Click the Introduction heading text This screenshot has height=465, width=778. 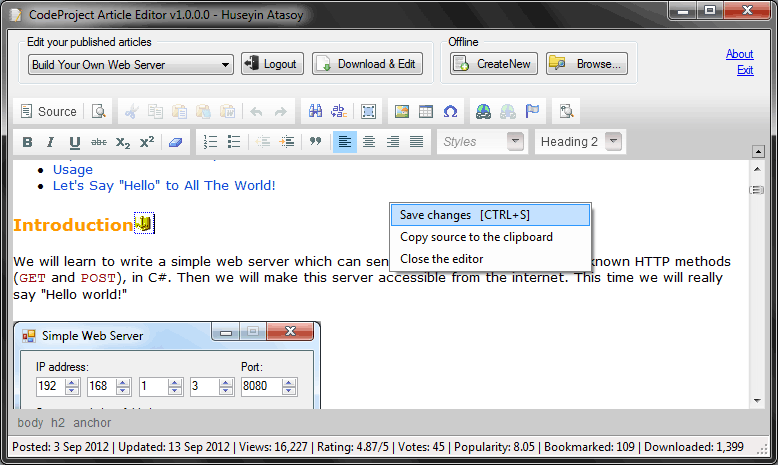click(x=73, y=225)
